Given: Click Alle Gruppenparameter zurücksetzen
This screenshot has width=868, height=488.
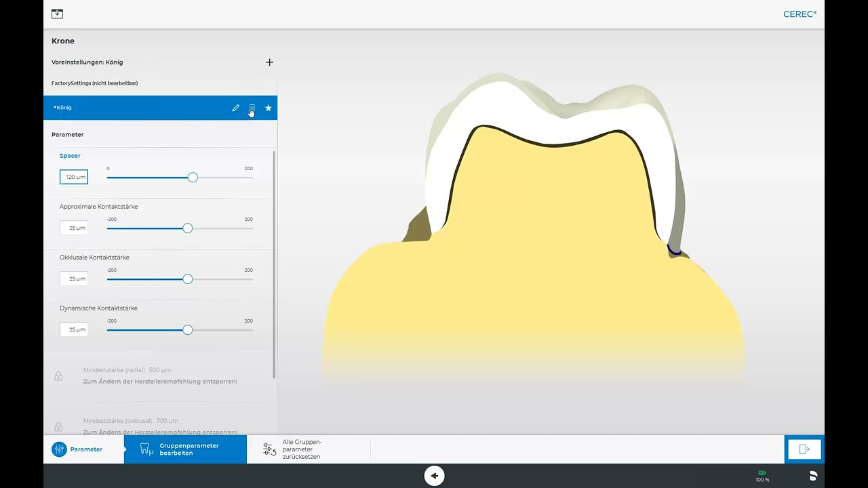Looking at the screenshot, I should click(309, 449).
